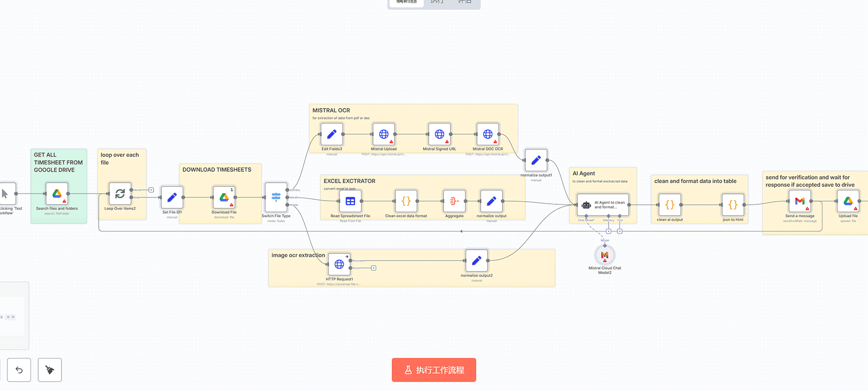Switch to the 执行 executions tab

click(x=437, y=3)
